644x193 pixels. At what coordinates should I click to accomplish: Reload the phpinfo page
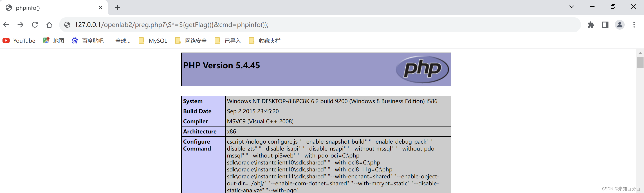35,25
